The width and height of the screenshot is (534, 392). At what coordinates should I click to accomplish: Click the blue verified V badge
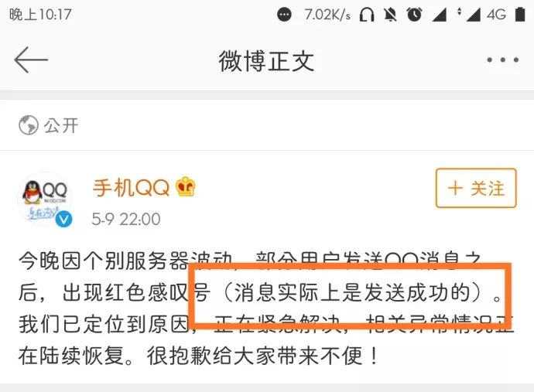[63, 219]
